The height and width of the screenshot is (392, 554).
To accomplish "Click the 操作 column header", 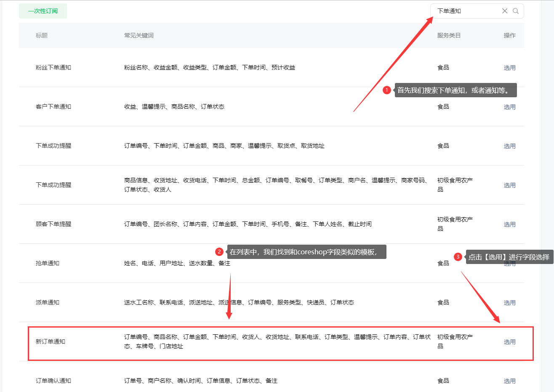I will 509,35.
